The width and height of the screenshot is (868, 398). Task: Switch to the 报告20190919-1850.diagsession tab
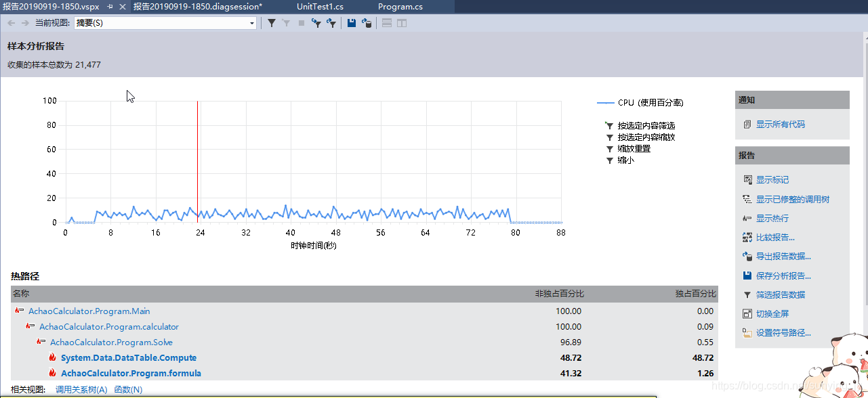(197, 6)
